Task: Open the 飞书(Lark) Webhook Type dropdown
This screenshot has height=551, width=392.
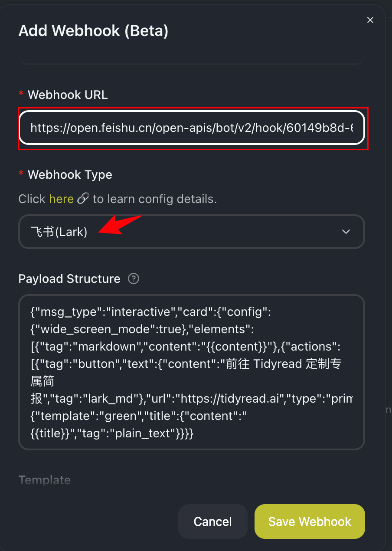Action: (192, 232)
